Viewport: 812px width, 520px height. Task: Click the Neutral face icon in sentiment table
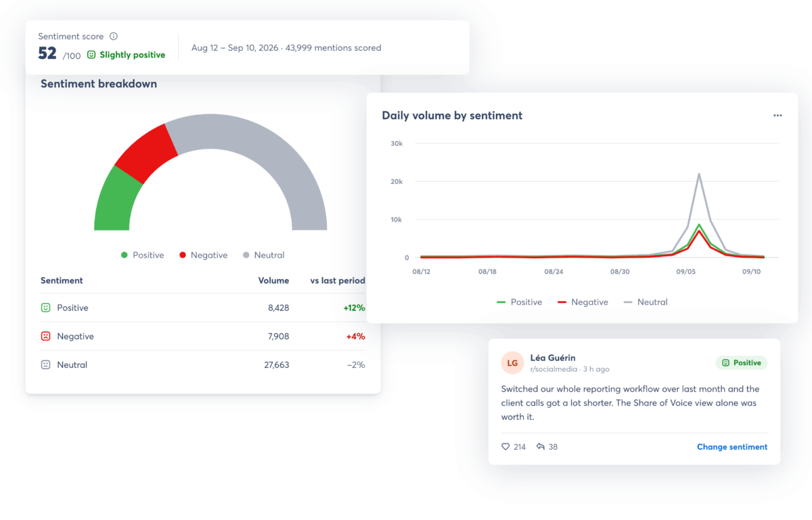tap(46, 364)
